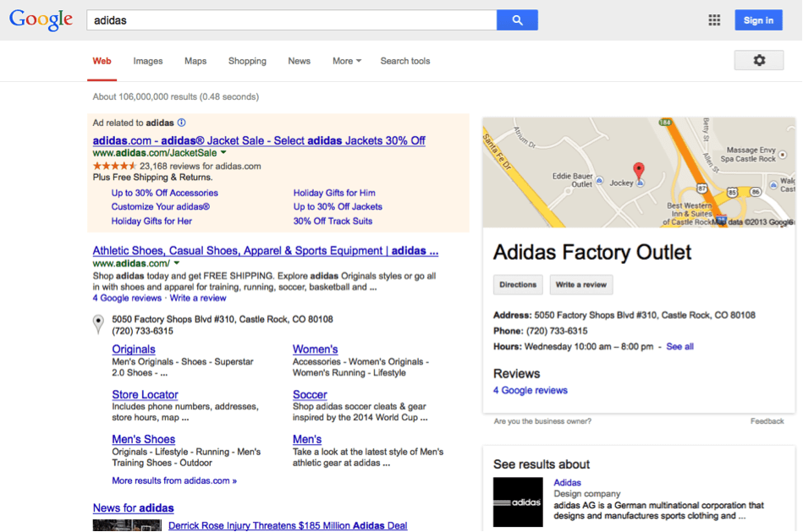Click the Sign in button

(x=758, y=20)
